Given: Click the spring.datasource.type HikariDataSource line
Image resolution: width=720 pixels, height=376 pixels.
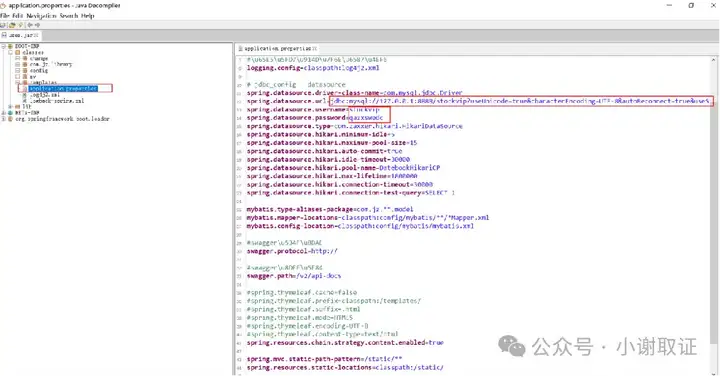Looking at the screenshot, I should [354, 126].
